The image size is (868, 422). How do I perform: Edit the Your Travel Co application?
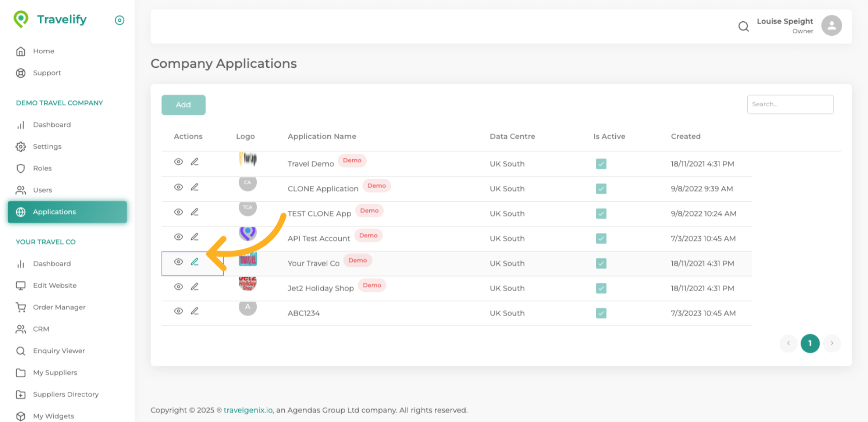tap(195, 261)
